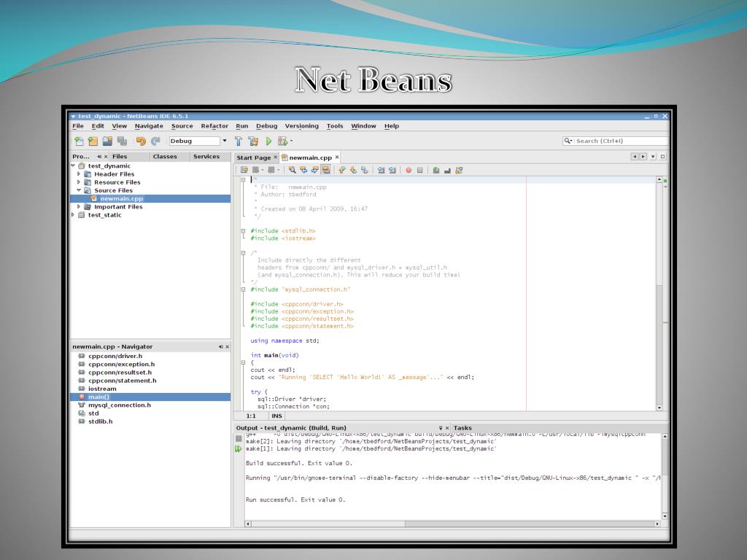Run main project with green play icon
Viewport: 747px width, 560px height.
click(x=268, y=141)
